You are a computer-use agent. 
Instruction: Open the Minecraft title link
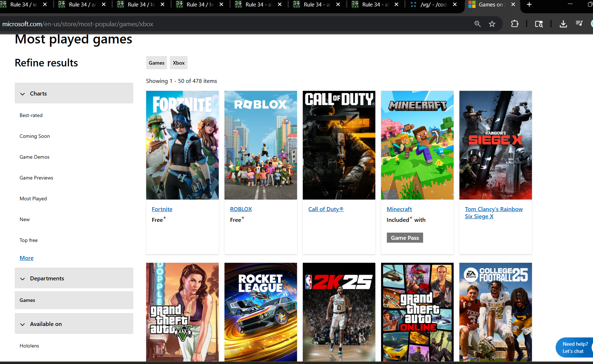click(399, 209)
